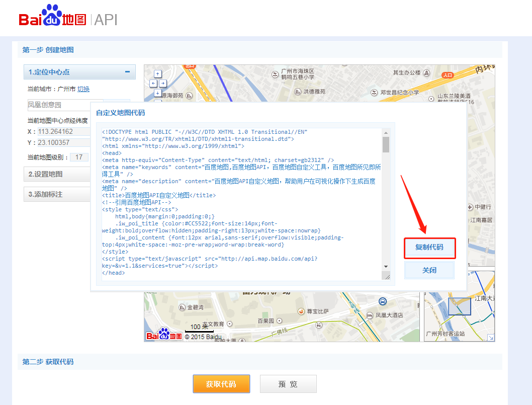Click the orange 获取代码 button
The width and height of the screenshot is (532, 405).
point(221,384)
